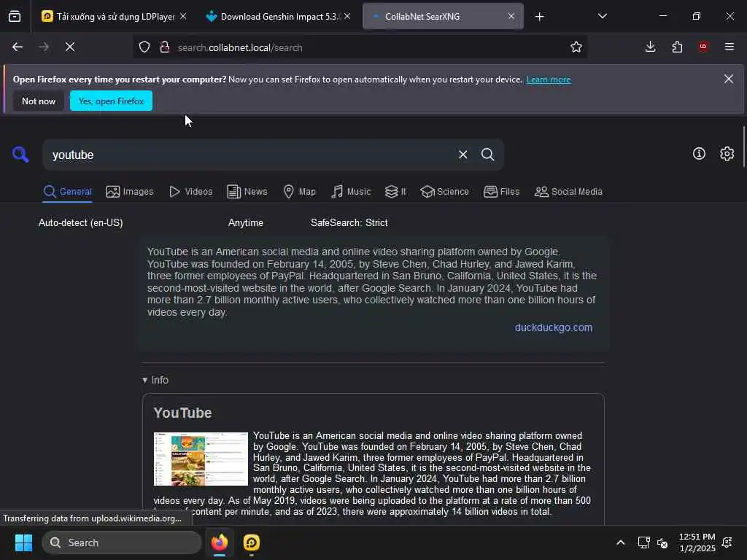
Task: Click the YouTube infobox heading
Action: 182,413
